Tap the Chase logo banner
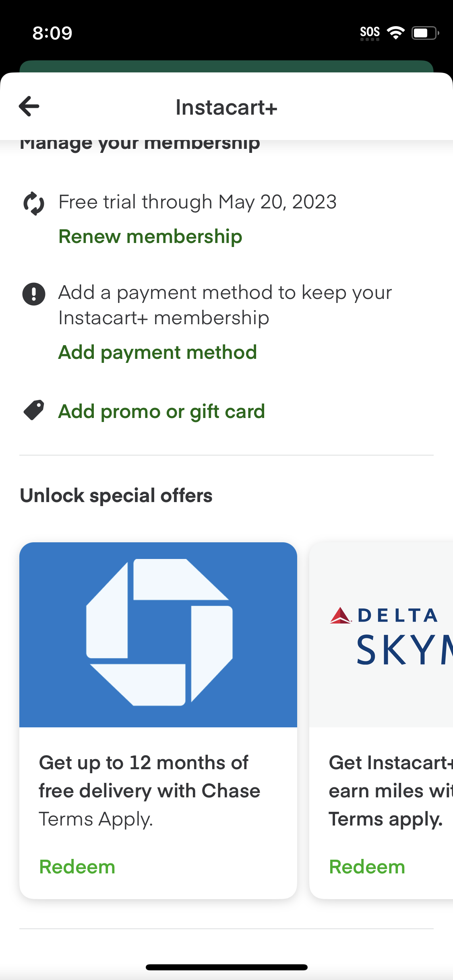453x980 pixels. point(158,634)
